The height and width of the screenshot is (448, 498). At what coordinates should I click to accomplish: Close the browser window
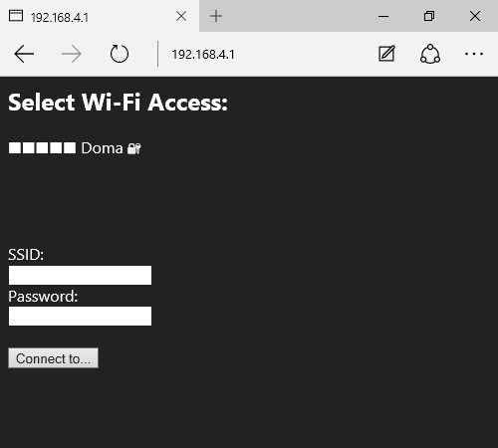475,16
